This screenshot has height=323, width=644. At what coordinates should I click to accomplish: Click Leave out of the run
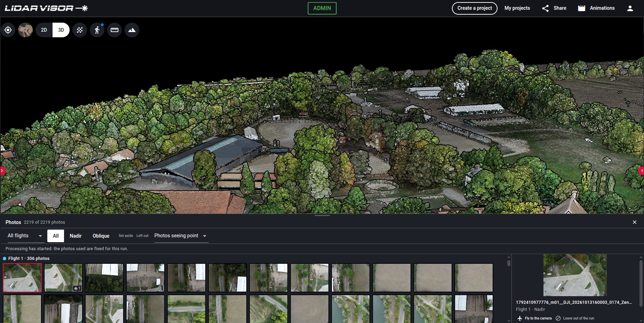575,318
